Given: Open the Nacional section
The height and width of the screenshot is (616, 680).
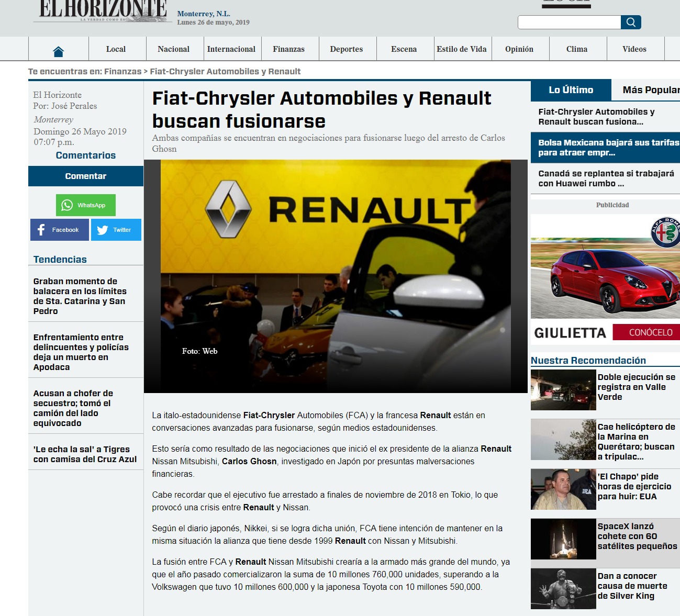Looking at the screenshot, I should coord(174,49).
